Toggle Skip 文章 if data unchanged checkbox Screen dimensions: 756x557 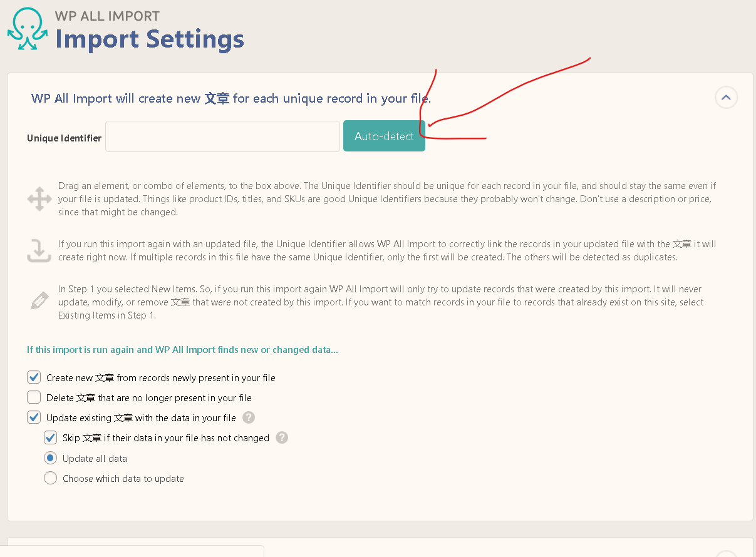[50, 437]
